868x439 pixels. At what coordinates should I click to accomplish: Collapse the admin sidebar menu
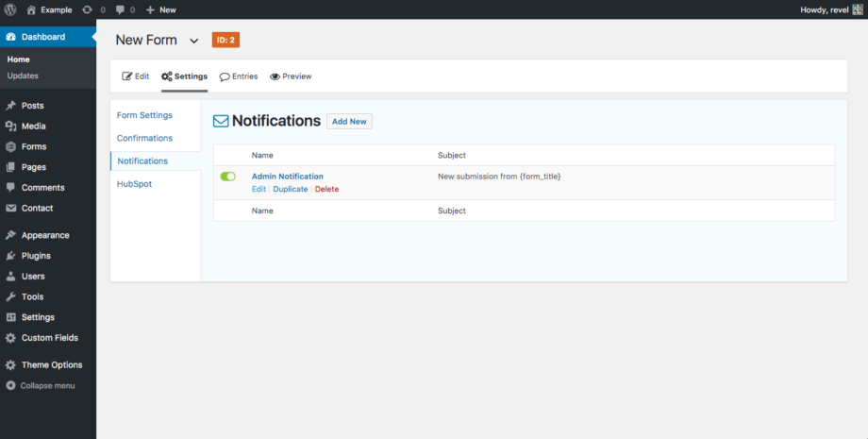46,386
